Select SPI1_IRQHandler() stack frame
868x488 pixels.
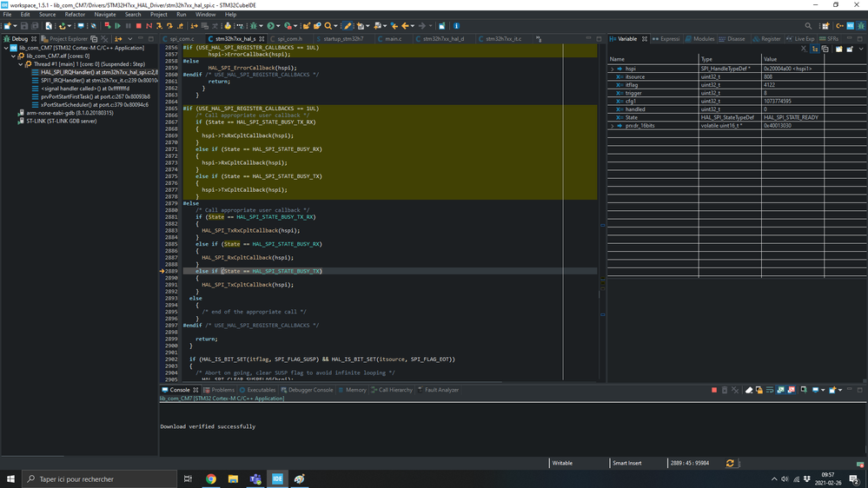coord(96,81)
